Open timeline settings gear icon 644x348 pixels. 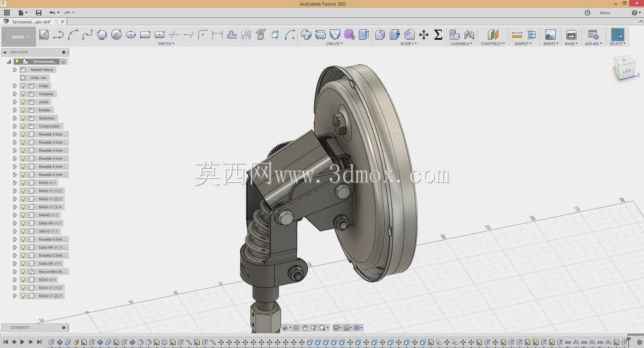(639, 342)
